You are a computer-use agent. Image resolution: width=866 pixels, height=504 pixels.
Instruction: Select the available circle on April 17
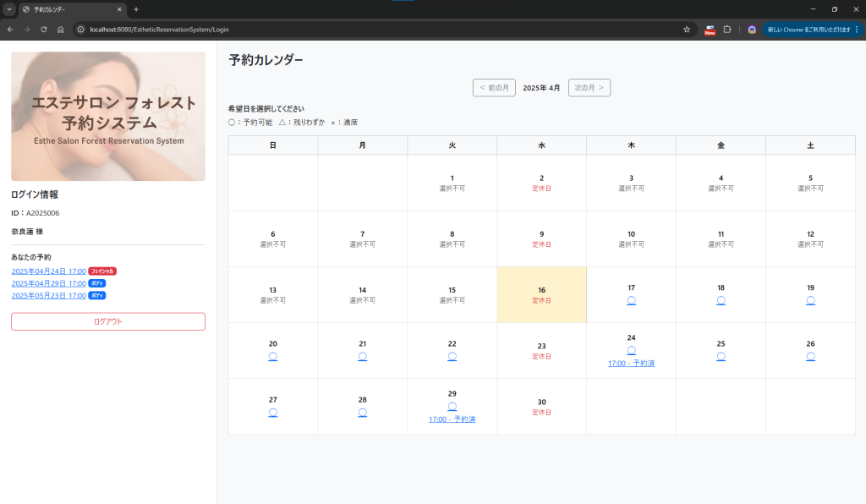pyautogui.click(x=631, y=300)
